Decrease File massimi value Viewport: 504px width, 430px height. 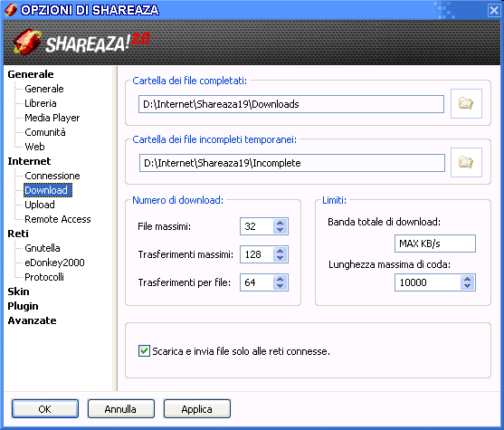(x=280, y=230)
